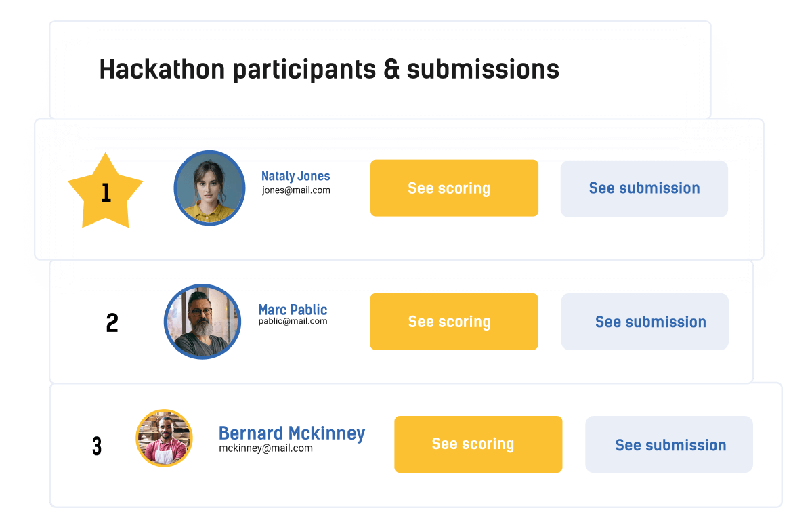Click the rank number 3
812x508 pixels.
(x=97, y=446)
